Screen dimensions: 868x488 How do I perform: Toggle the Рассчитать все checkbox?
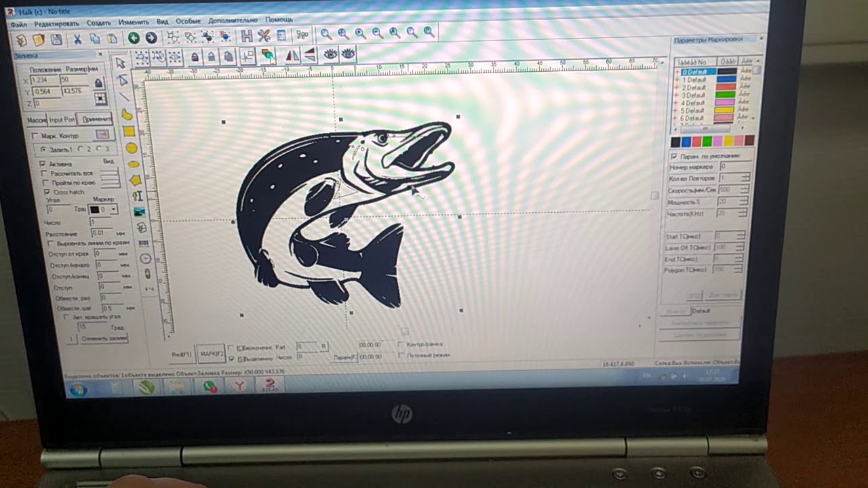[x=45, y=174]
